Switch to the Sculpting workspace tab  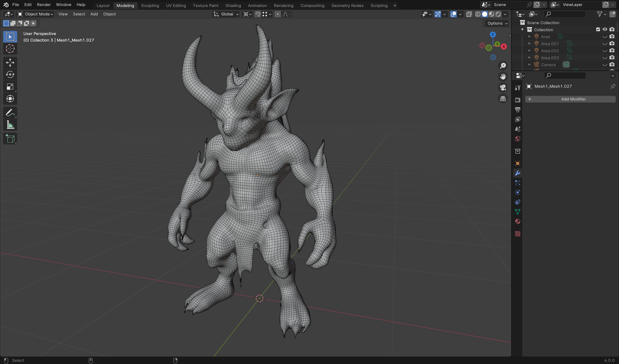click(150, 5)
